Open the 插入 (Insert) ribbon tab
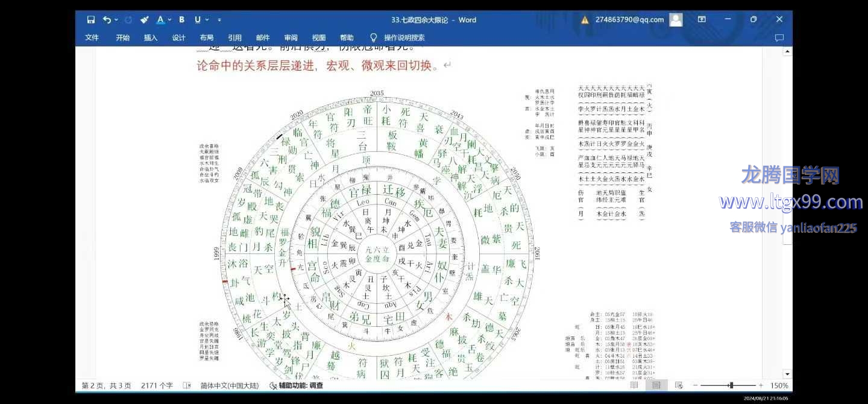Viewport: 868px width, 404px height. (x=151, y=37)
